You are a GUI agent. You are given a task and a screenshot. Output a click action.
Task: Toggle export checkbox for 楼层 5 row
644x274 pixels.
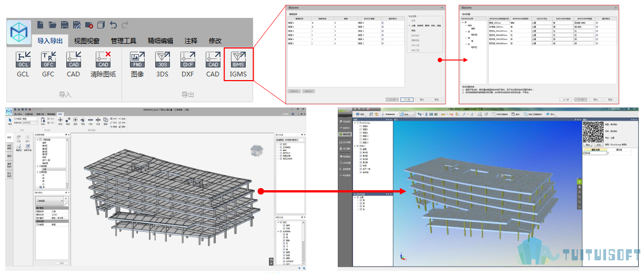click(x=383, y=27)
